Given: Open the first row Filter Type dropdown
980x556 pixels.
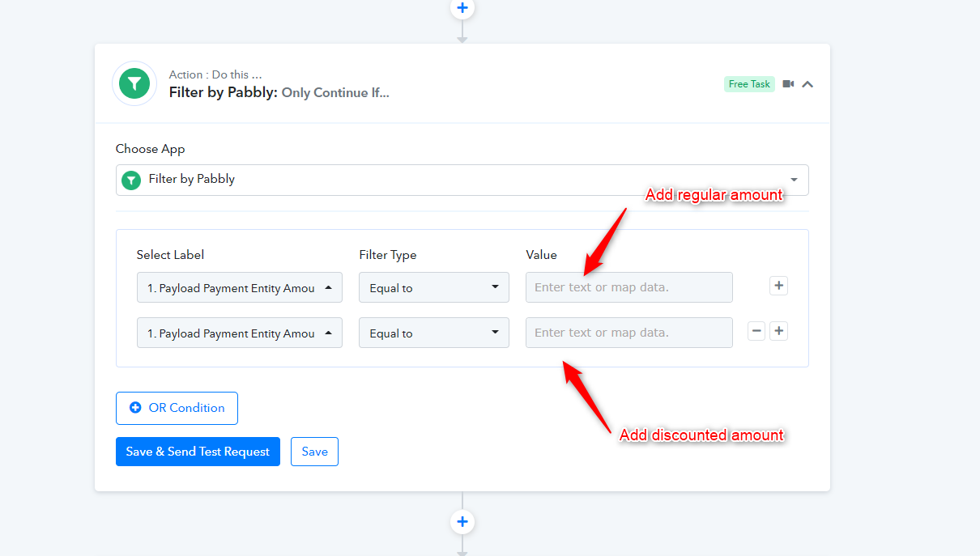Looking at the screenshot, I should tap(434, 287).
